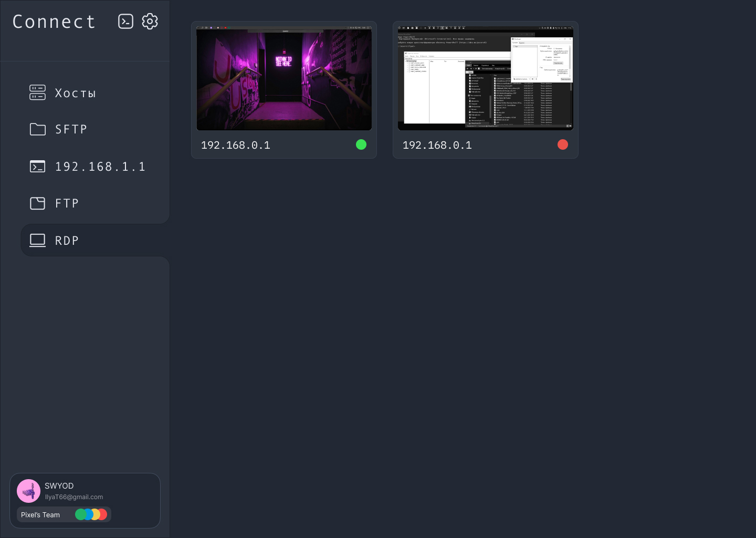Select Хосты in the sidebar

point(76,92)
